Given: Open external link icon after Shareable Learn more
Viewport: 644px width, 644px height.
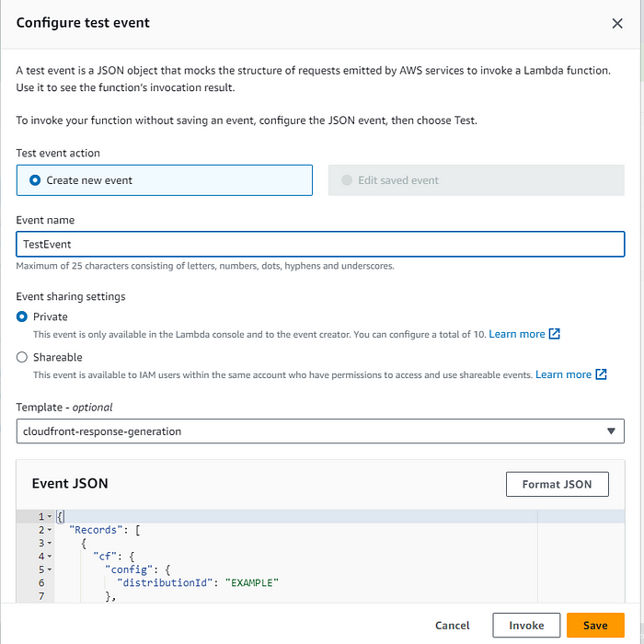Looking at the screenshot, I should pos(601,374).
